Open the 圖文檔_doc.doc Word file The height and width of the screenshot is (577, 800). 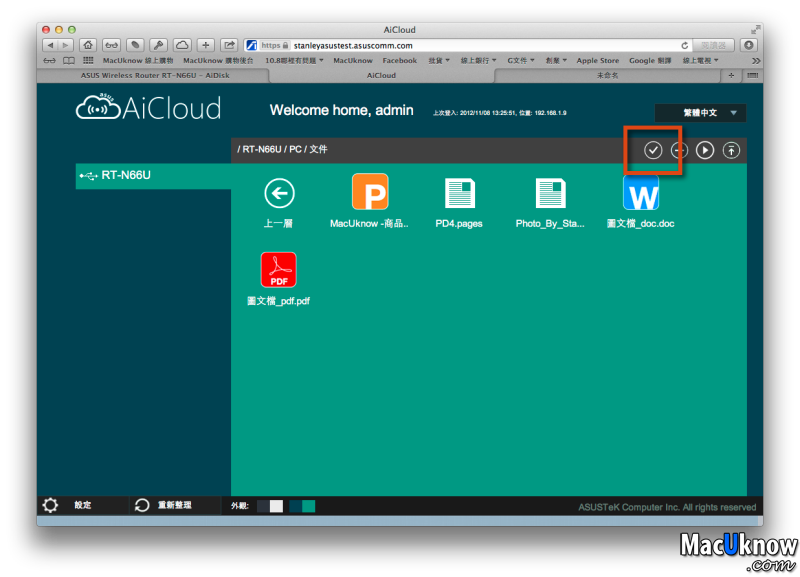click(x=640, y=192)
